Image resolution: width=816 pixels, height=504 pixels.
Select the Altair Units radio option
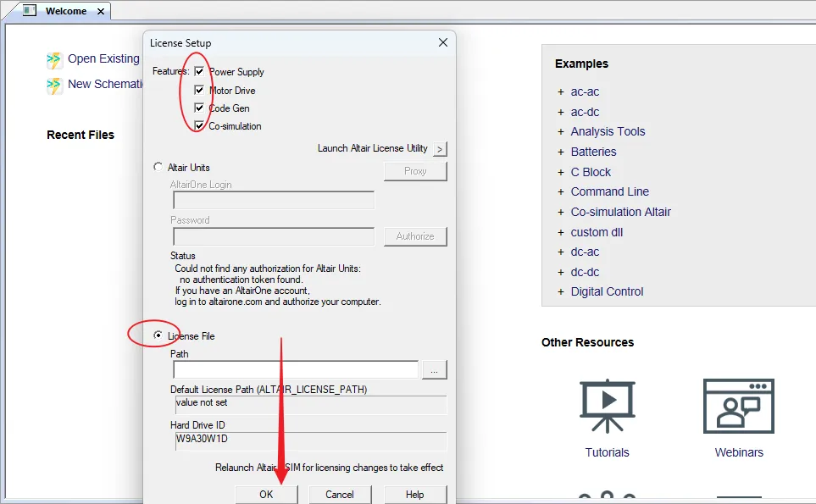tap(158, 167)
